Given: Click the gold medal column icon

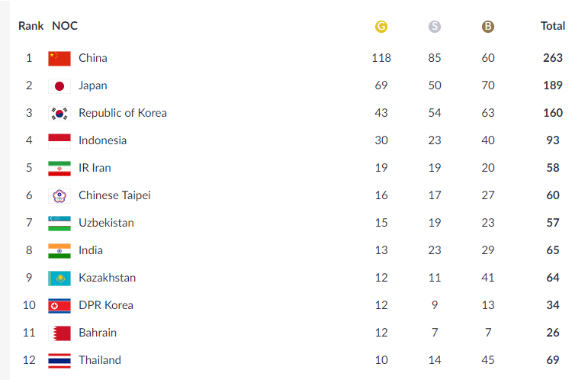Looking at the screenshot, I should coord(381,26).
